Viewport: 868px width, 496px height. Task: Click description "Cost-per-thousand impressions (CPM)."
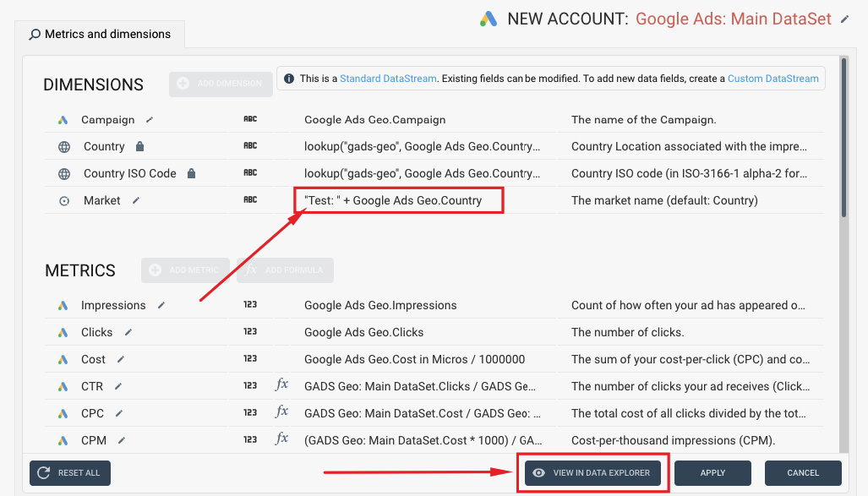(x=673, y=440)
